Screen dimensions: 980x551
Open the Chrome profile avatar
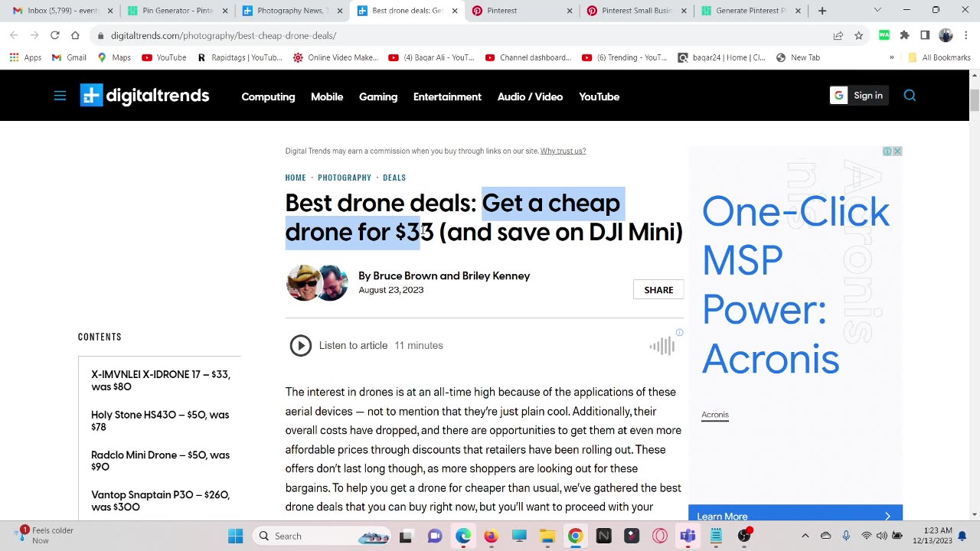click(946, 35)
